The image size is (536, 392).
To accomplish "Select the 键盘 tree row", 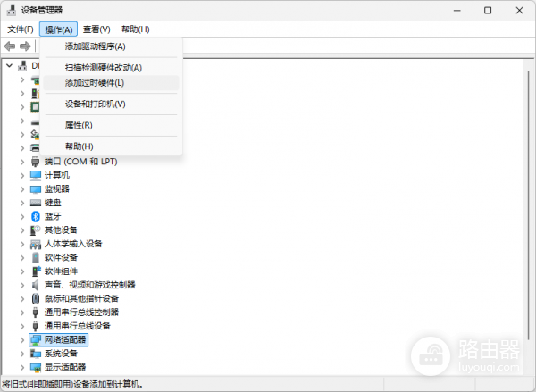I will pos(53,203).
